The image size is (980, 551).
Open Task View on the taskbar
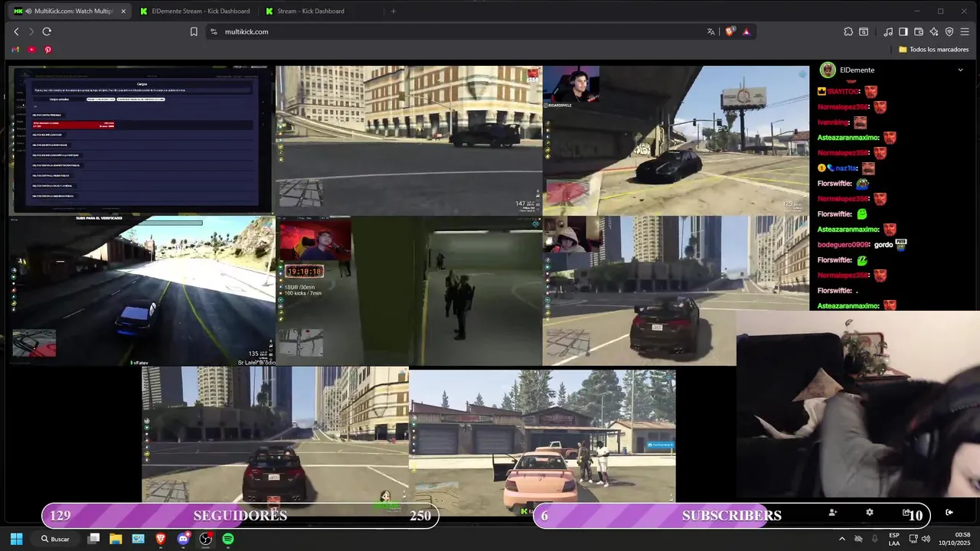click(x=93, y=539)
